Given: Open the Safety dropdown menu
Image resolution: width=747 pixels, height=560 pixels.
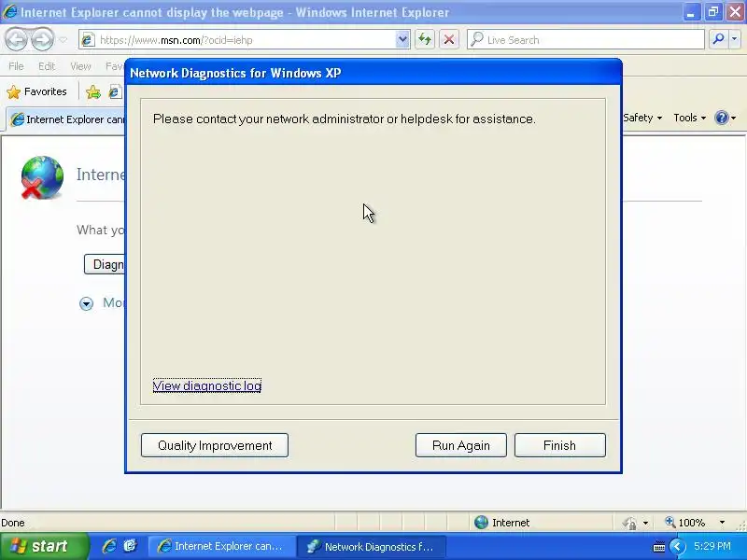Looking at the screenshot, I should (642, 118).
